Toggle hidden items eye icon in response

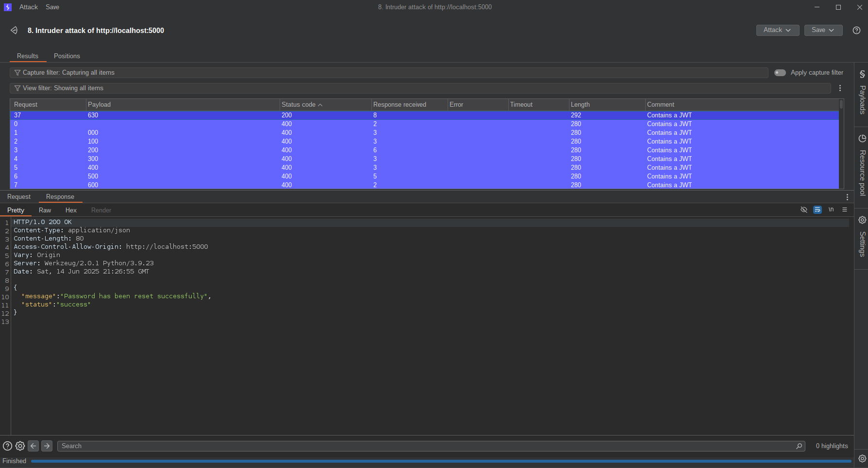[x=804, y=210]
